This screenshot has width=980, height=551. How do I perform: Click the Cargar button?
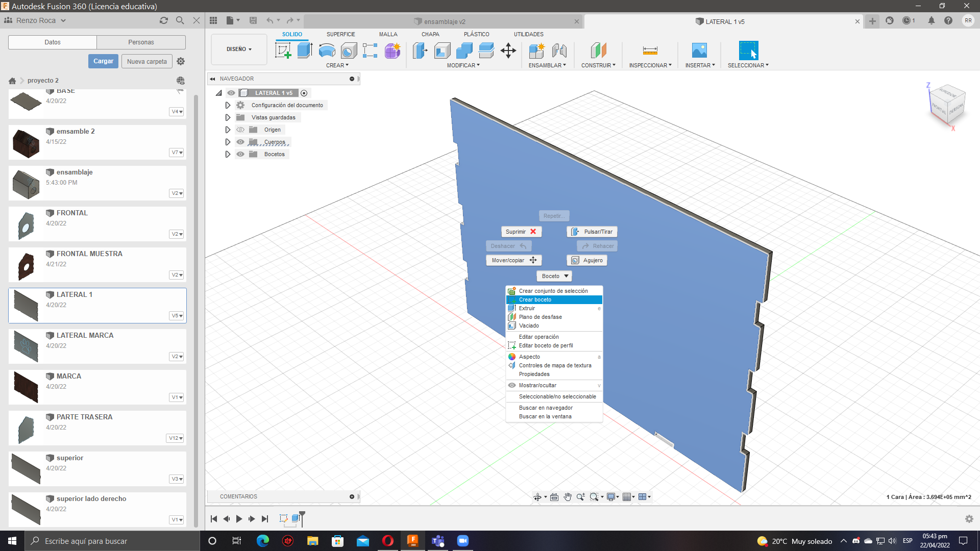pyautogui.click(x=104, y=61)
